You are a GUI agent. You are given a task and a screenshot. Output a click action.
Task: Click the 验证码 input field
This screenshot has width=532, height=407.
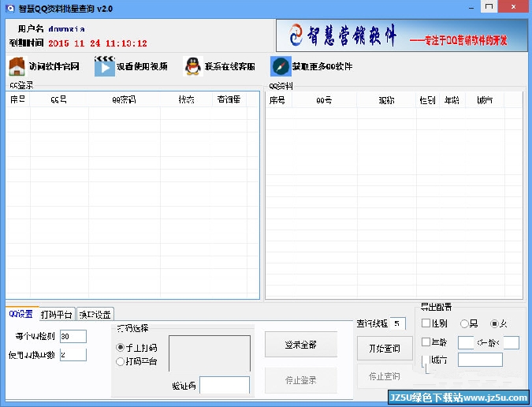[225, 385]
